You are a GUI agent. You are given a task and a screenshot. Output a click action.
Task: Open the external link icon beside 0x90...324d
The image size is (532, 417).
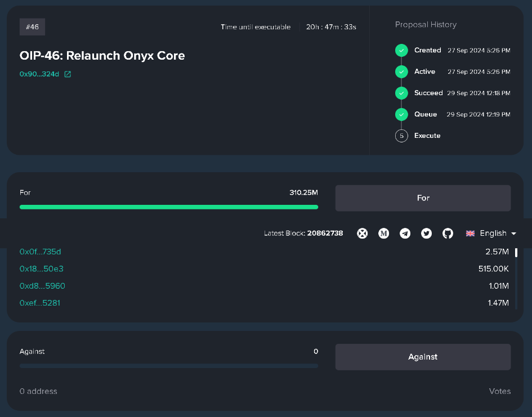pos(68,74)
